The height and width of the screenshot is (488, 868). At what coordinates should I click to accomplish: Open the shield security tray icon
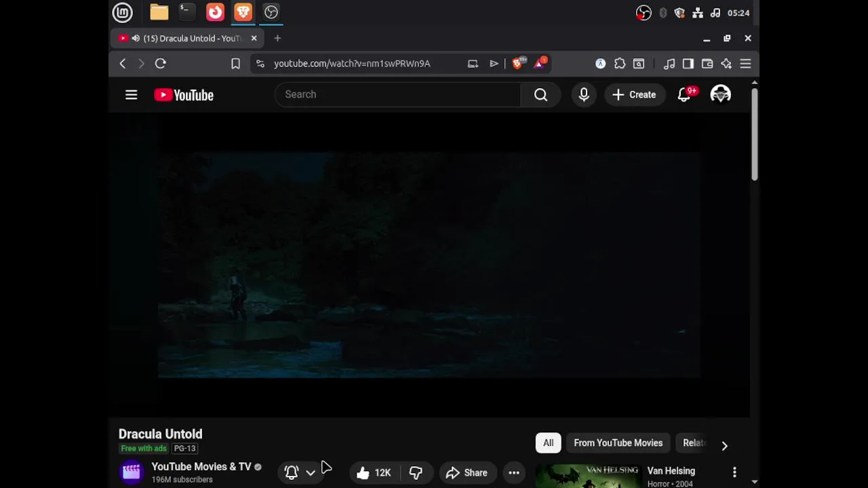pyautogui.click(x=679, y=13)
